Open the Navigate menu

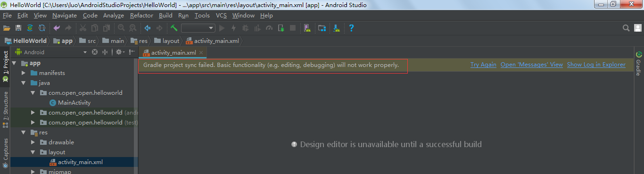[x=65, y=16]
